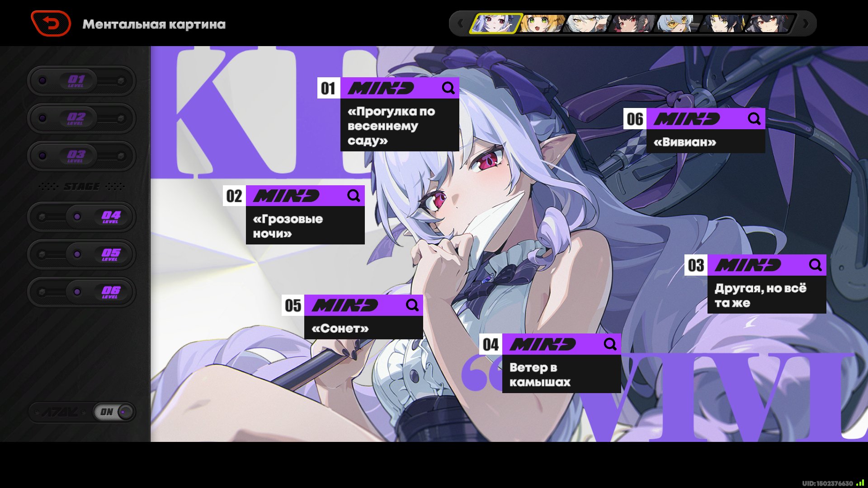Viewport: 868px width, 488px height.
Task: Open magnifier on Mind 01 card
Action: (x=448, y=88)
